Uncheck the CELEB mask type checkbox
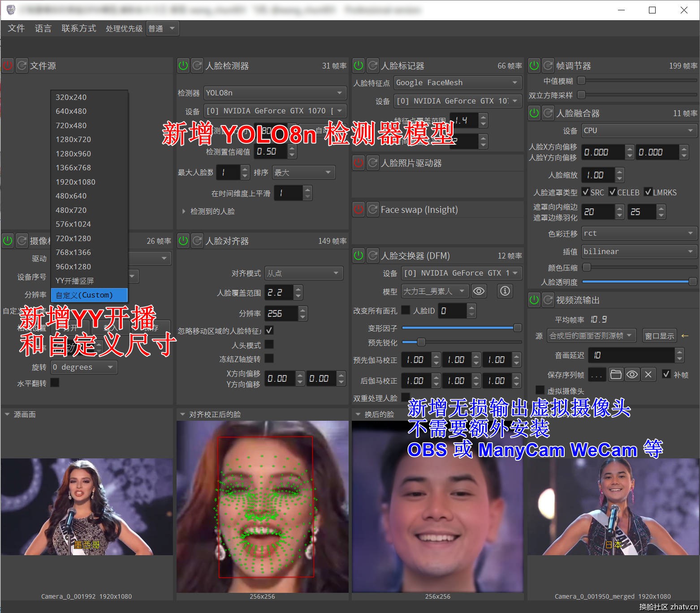Screen dimensions: 700x613 pyautogui.click(x=612, y=192)
